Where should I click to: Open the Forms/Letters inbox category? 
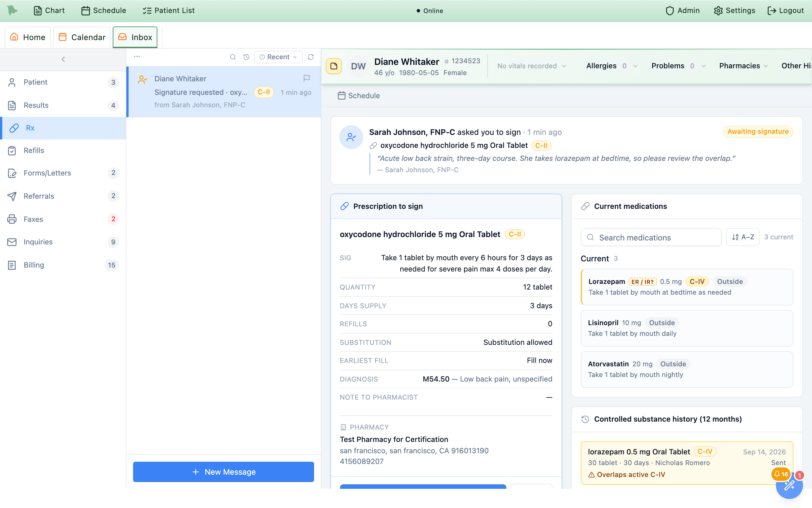click(x=63, y=173)
